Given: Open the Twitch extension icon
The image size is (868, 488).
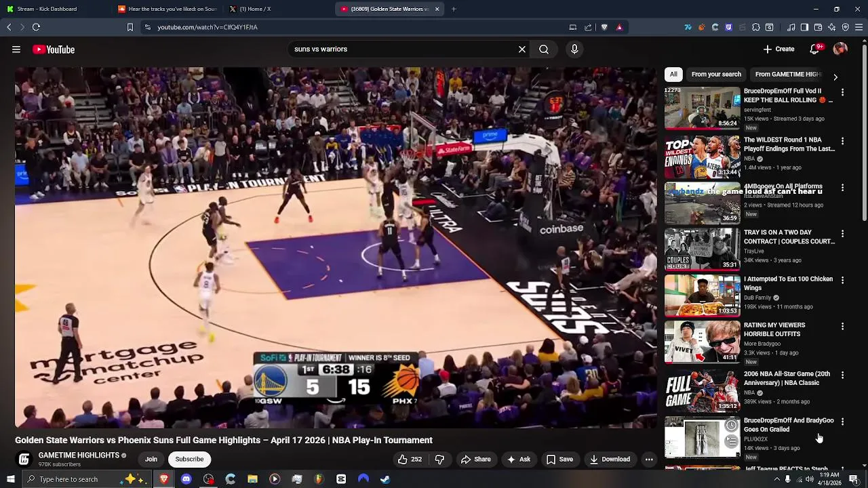Looking at the screenshot, I should click(x=728, y=27).
